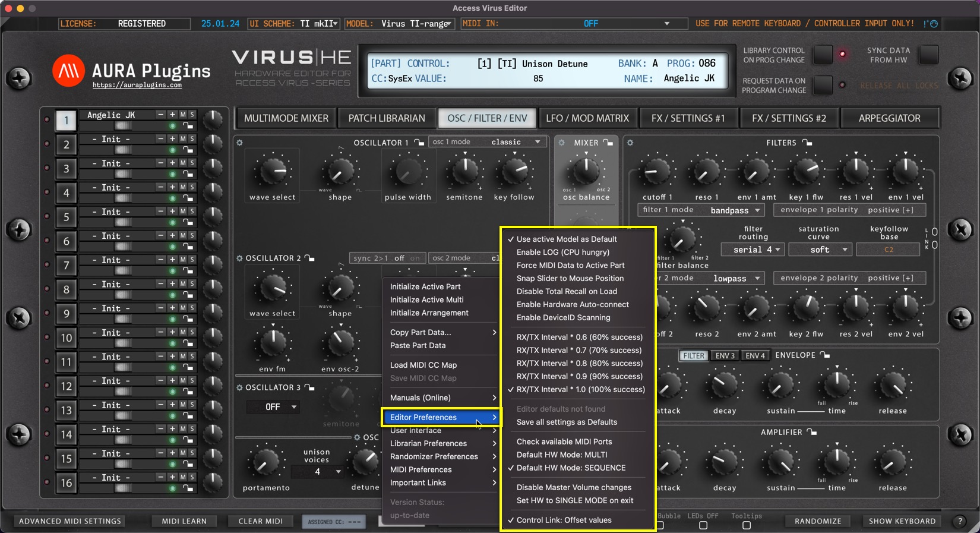Click the Filters section gear icon
Viewport: 980px width, 533px height.
(x=630, y=143)
